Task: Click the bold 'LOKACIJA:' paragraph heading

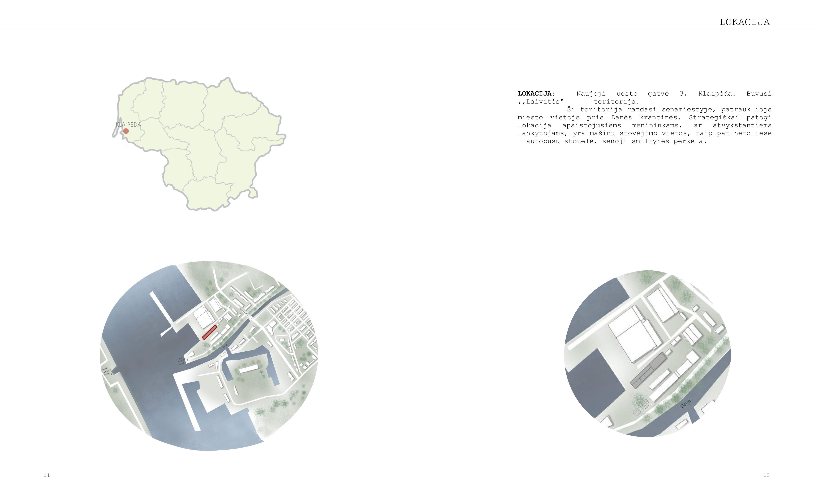Action: pyautogui.click(x=536, y=94)
